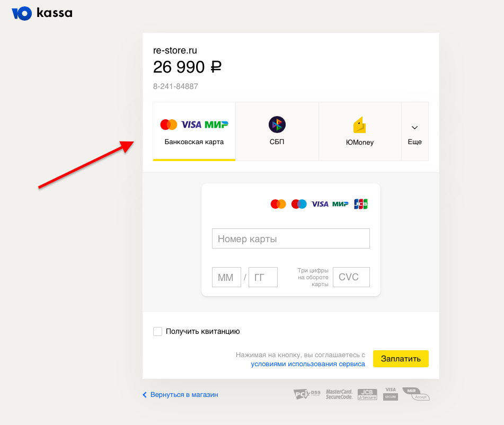Viewport: 504px width, 425px height.
Task: Click the "ММ" expiry month field
Action: tap(226, 277)
